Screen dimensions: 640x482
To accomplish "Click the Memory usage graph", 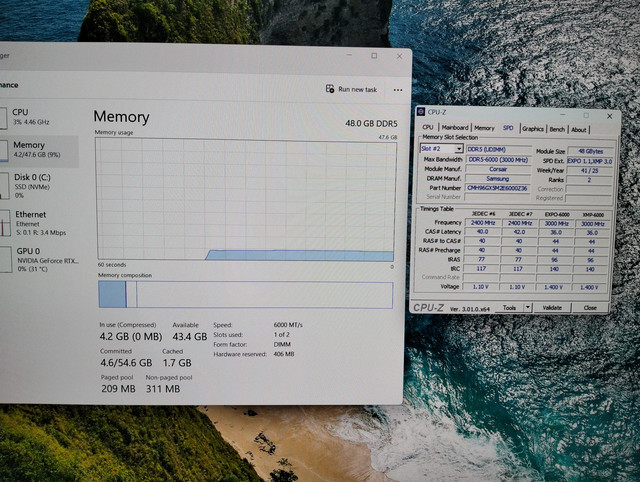I will click(246, 199).
